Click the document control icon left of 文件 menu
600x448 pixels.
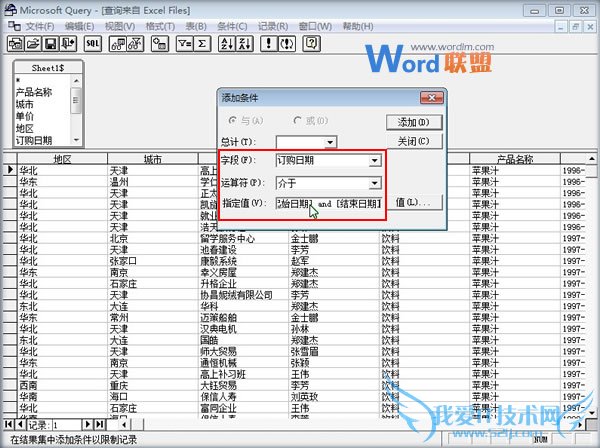(14, 26)
